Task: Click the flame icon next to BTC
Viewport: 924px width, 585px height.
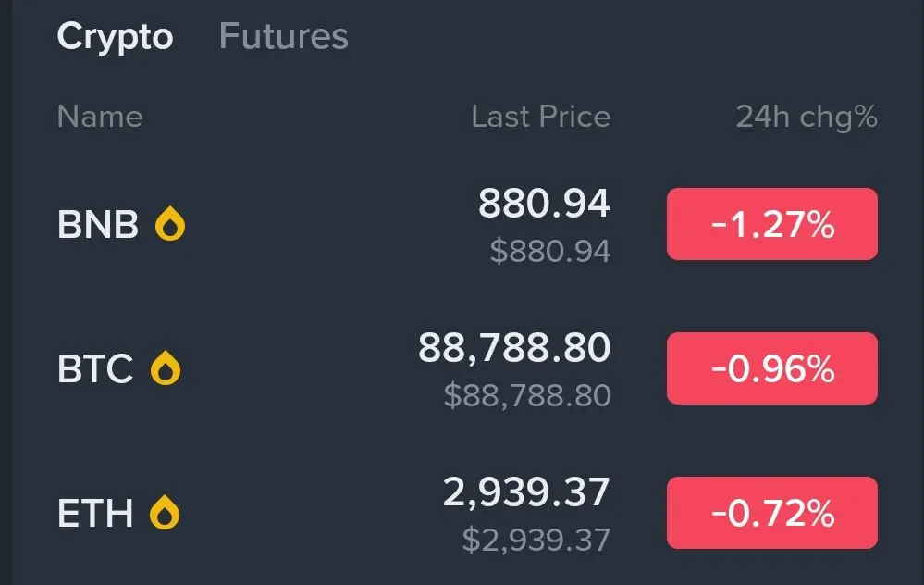Action: (166, 368)
